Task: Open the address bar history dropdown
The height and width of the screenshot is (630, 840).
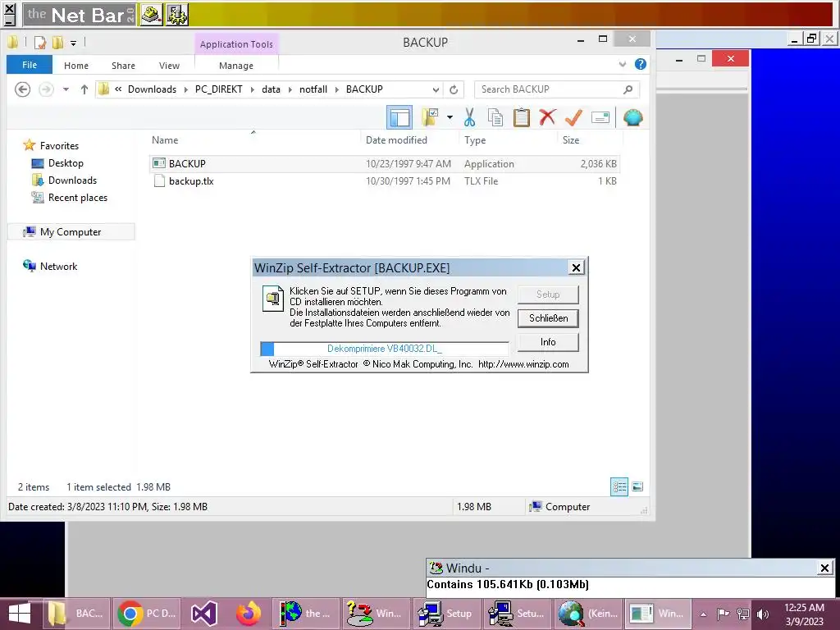Action: pyautogui.click(x=436, y=89)
